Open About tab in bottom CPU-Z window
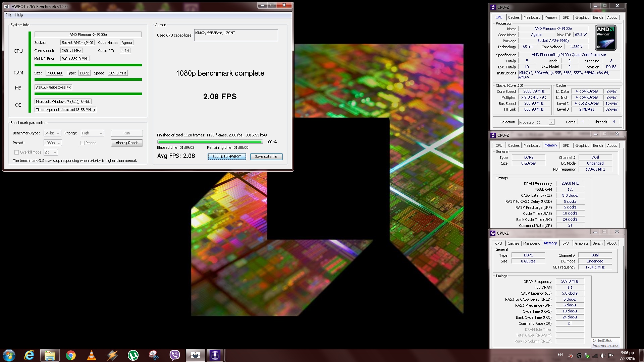644x362 pixels. pos(611,243)
